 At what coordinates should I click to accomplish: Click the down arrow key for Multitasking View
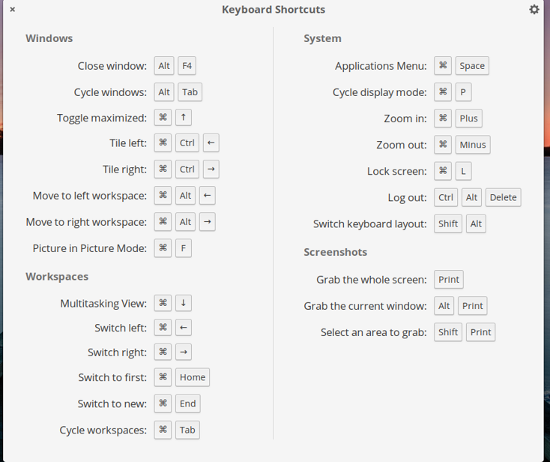(x=183, y=303)
